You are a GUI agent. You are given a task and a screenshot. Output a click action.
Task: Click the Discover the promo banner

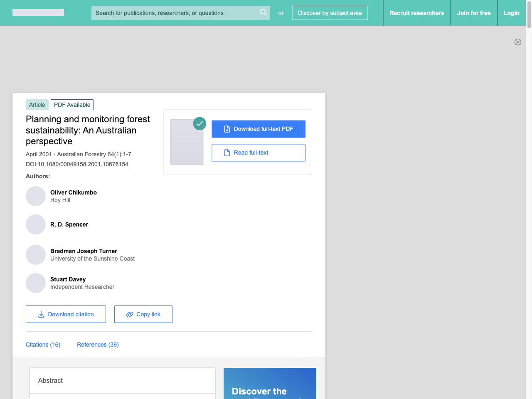pos(270,383)
